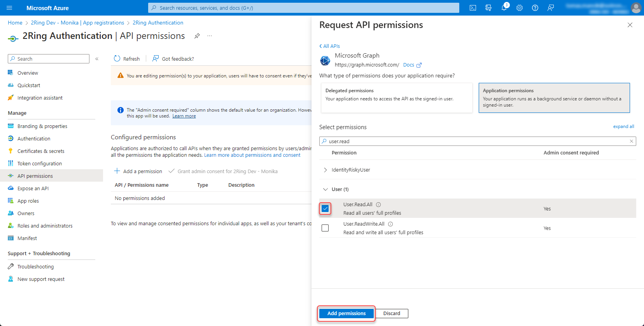
Task: Click the help question mark icon
Action: click(x=535, y=8)
